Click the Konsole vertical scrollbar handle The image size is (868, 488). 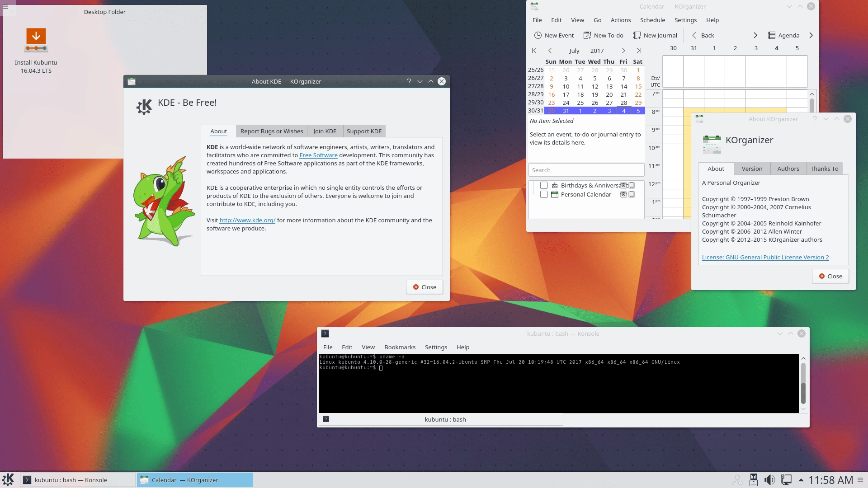(x=803, y=393)
